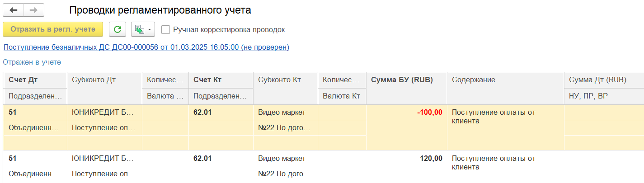Click the Субконто Дт column header
Screen dimensions: 644x183
[105, 80]
